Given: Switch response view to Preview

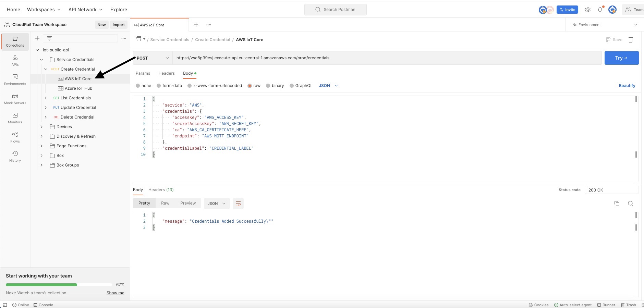Looking at the screenshot, I should pyautogui.click(x=188, y=203).
